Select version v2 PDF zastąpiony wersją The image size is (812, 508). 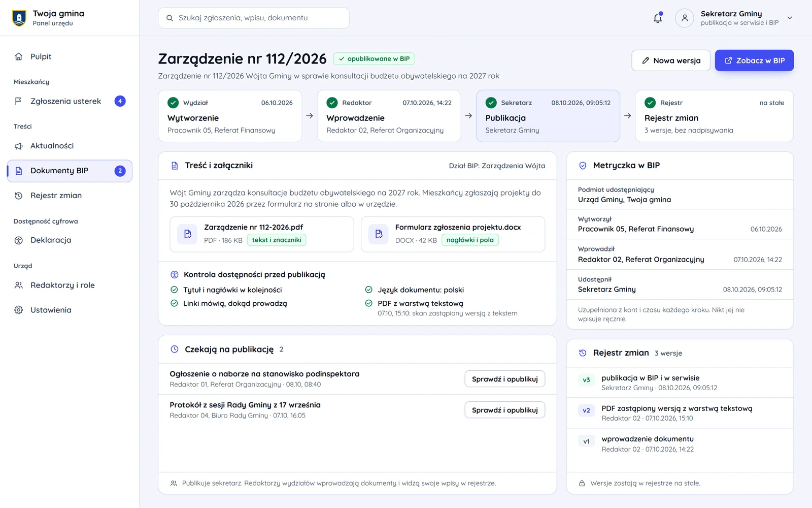pos(680,413)
